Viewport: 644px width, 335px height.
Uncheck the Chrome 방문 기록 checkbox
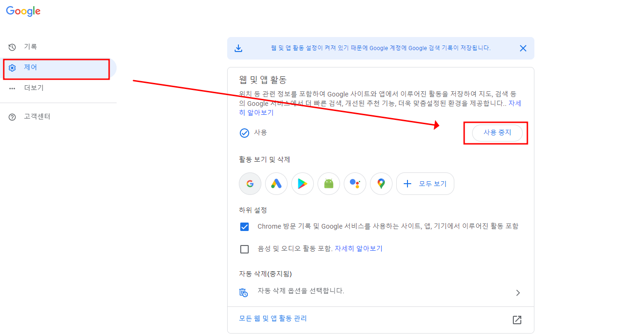coord(244,226)
